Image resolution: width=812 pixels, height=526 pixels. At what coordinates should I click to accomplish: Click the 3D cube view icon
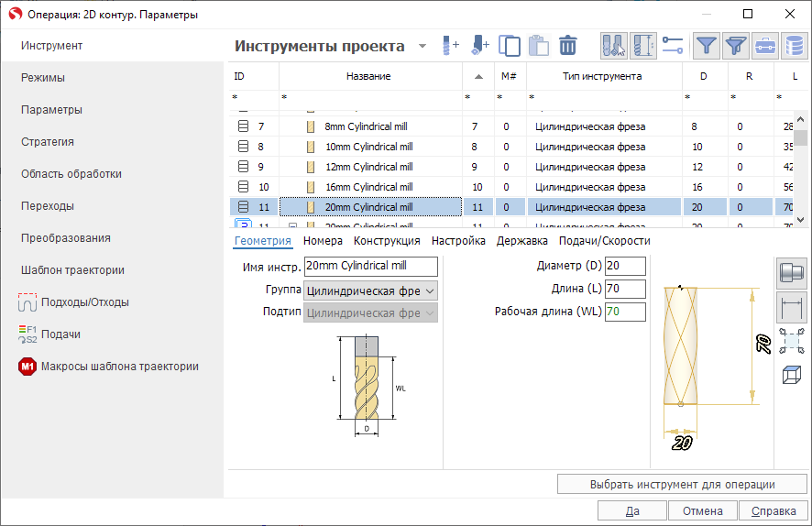pyautogui.click(x=791, y=374)
